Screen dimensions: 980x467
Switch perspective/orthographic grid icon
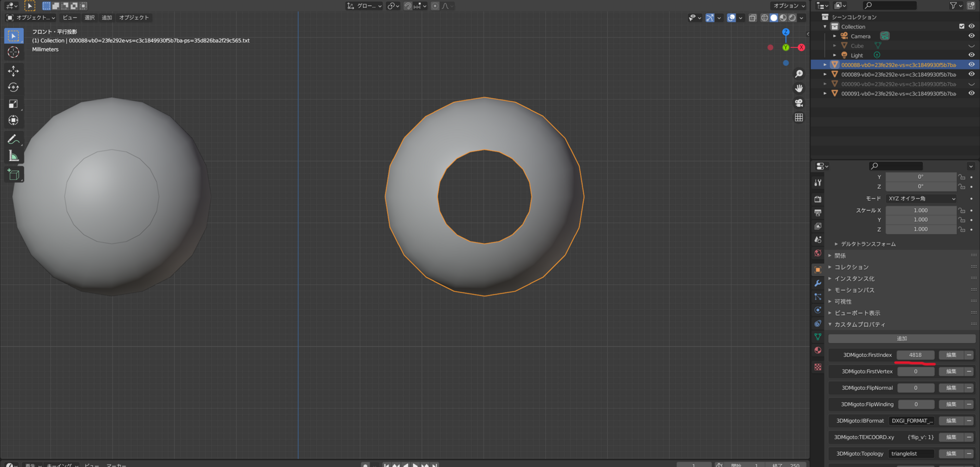pos(799,117)
